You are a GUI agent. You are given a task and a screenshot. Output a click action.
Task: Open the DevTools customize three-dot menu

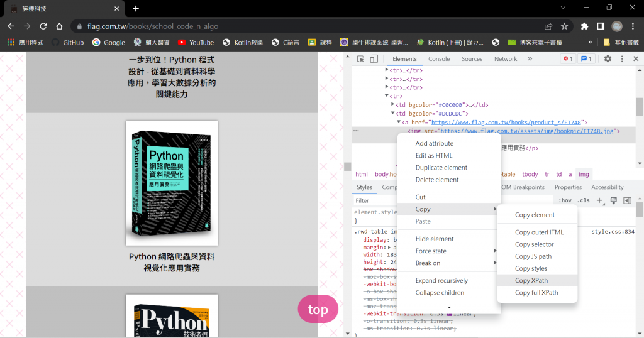coord(622,59)
